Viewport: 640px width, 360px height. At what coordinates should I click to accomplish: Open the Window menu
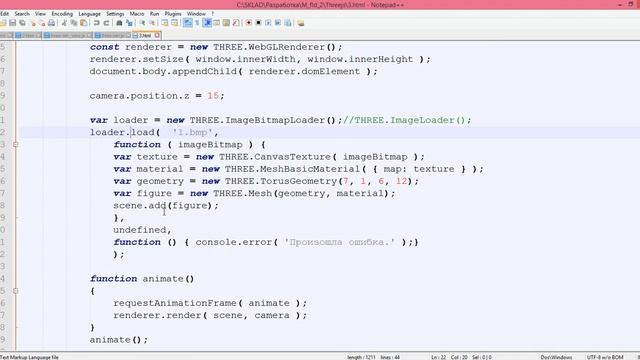tap(196, 13)
